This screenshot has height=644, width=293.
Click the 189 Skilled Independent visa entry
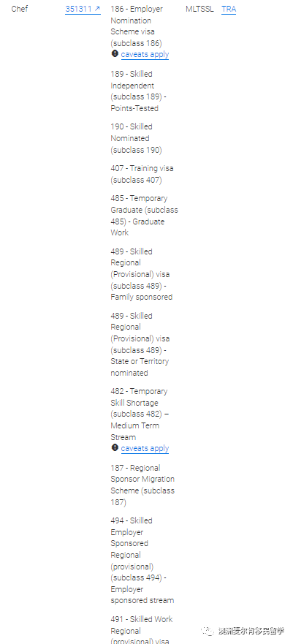(x=138, y=91)
